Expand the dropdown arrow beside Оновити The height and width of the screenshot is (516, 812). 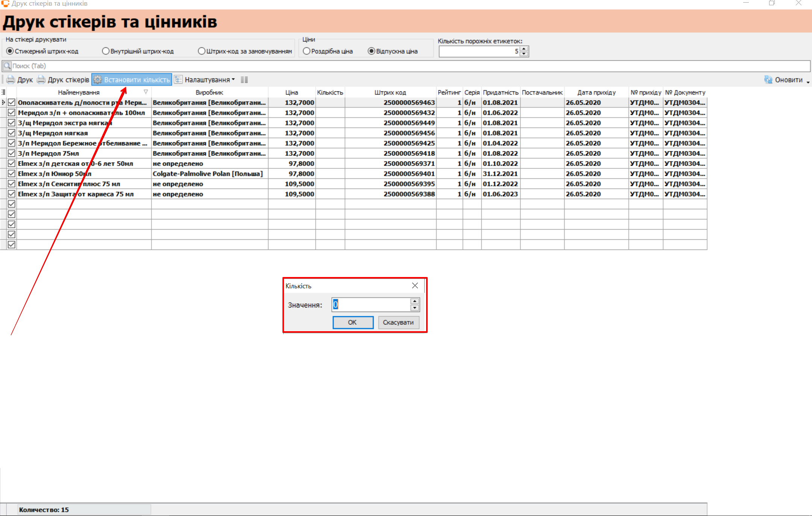(808, 82)
